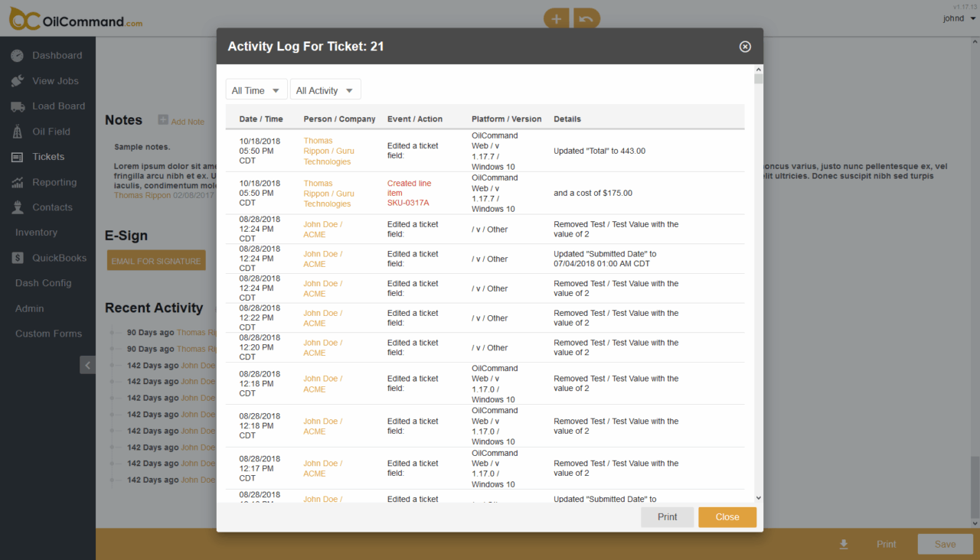Expand the johnd user menu

[959, 19]
